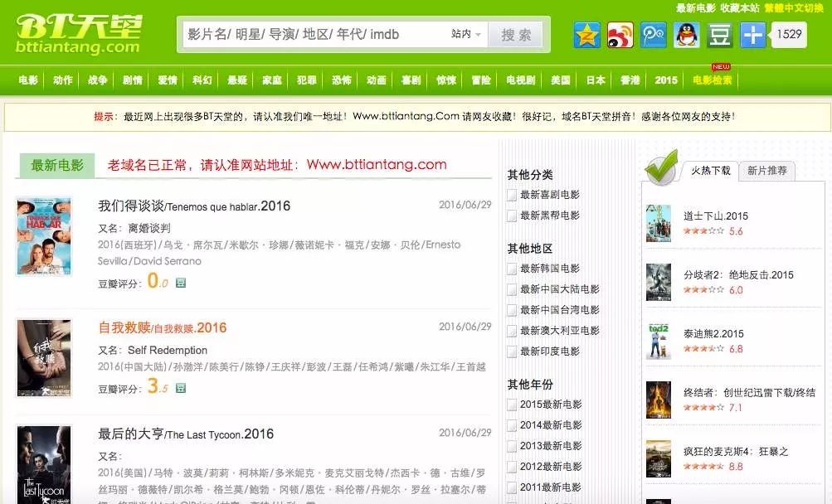Screen dimensions: 832x504
Task: Check the 最新喜剧电影 checkbox
Action: 512,194
